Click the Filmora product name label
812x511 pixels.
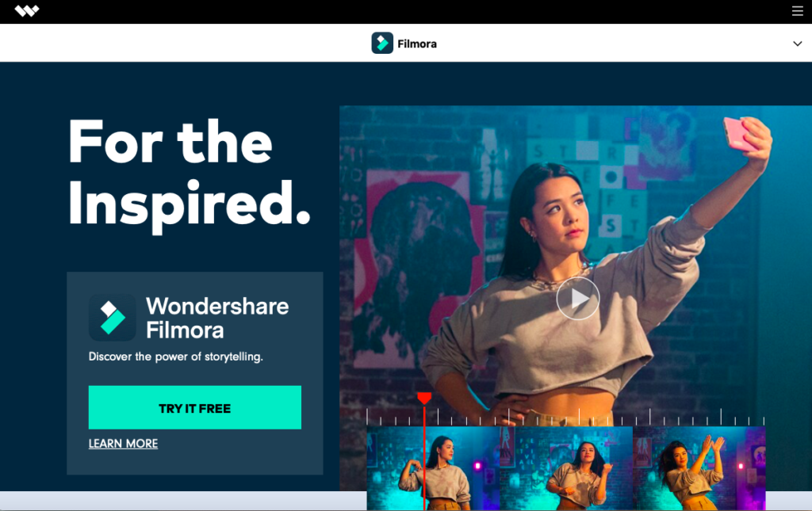(417, 44)
